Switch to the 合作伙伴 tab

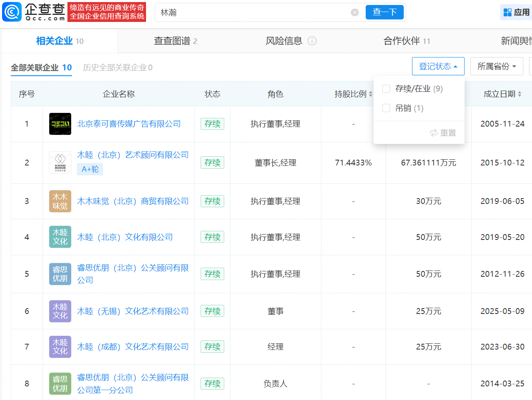point(407,41)
